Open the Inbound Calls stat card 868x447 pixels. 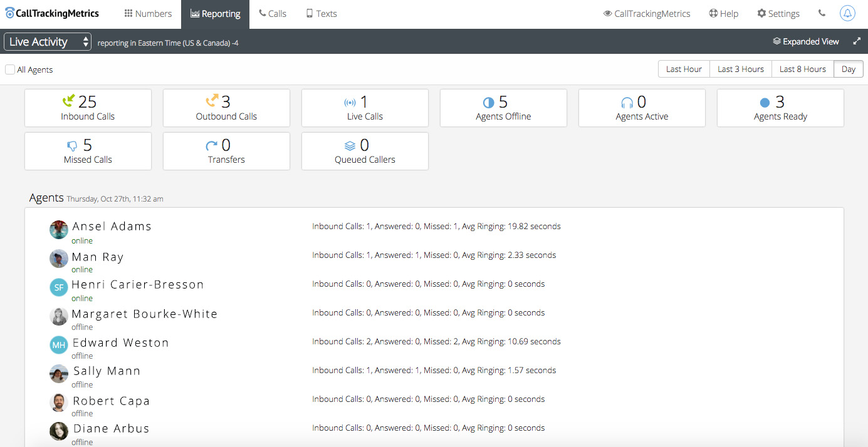[88, 108]
